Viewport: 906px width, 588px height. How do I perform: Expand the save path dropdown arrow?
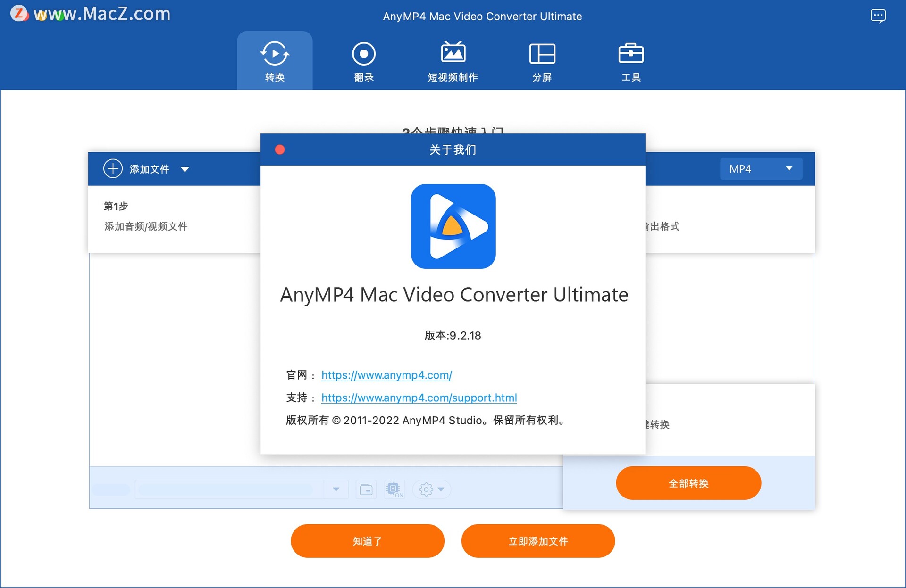336,489
